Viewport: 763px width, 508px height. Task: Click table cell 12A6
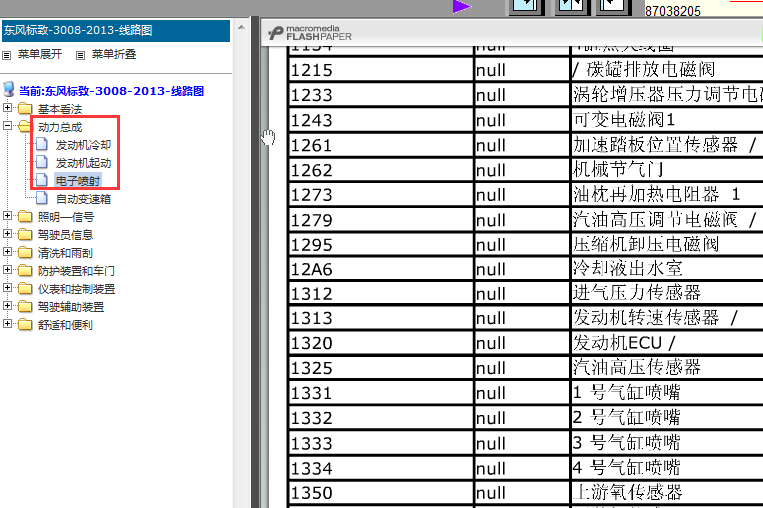381,269
